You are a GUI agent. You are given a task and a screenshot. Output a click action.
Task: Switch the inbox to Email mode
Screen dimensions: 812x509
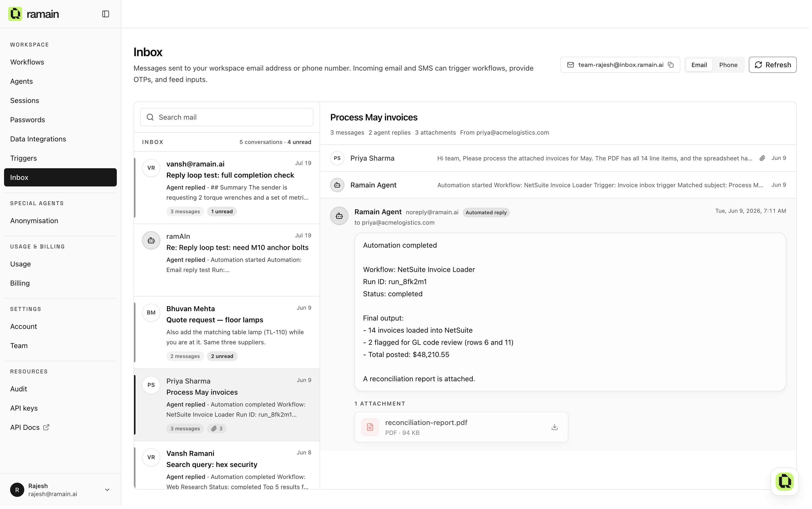[699, 65]
